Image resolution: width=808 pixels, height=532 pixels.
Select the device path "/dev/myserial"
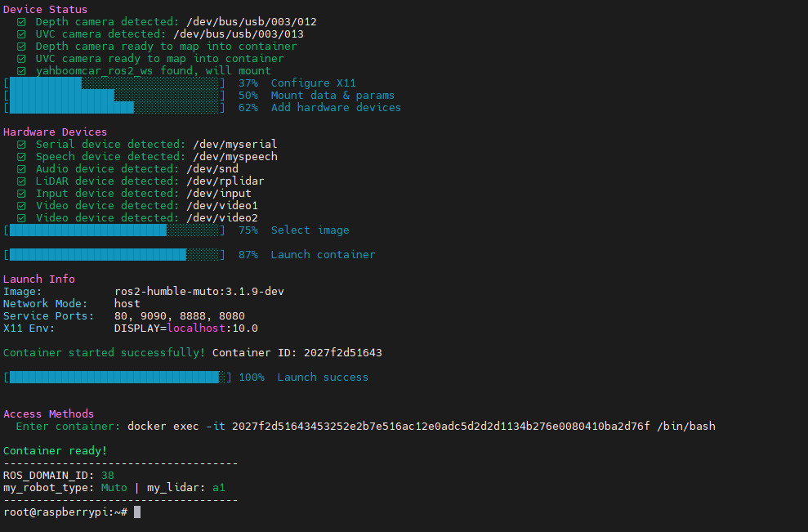235,145
